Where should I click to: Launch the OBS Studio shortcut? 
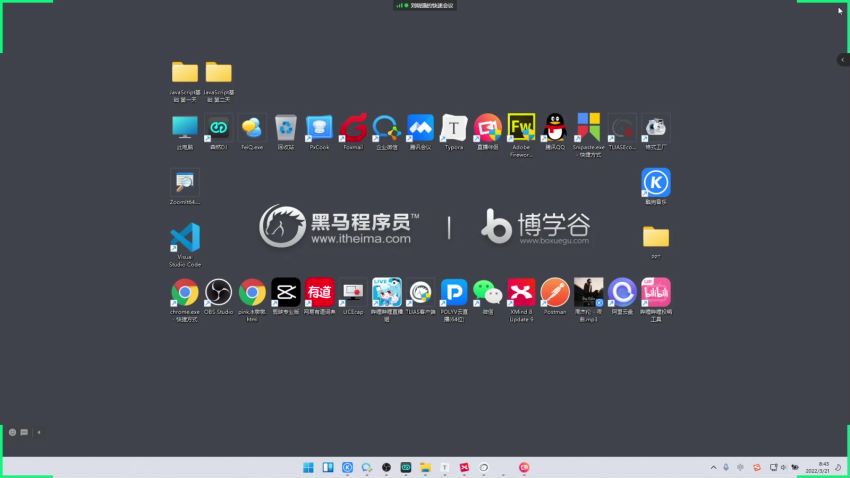[218, 293]
